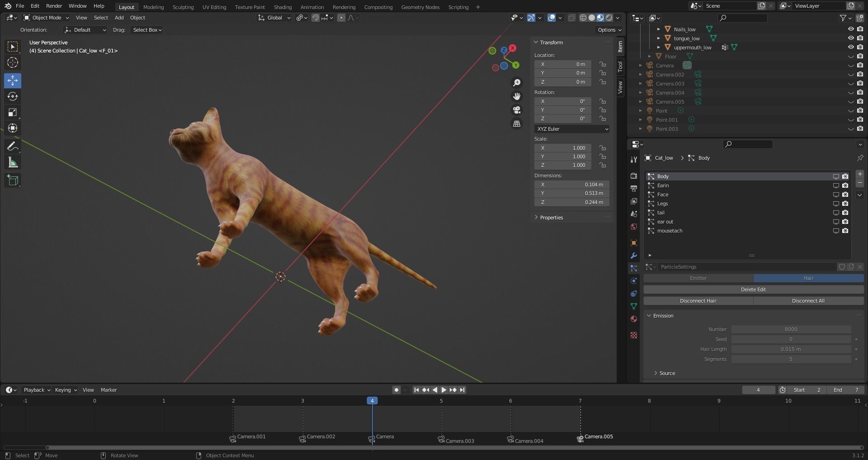Toggle viewport display of Earin particle system
This screenshot has height=460, width=868.
[x=836, y=185]
